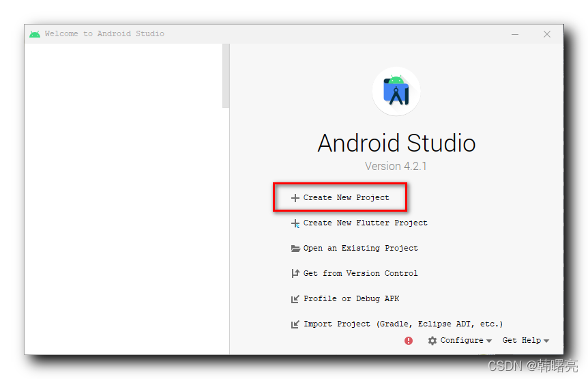588x379 pixels.
Task: Click the recent projects panel scrollbar
Action: [226, 76]
